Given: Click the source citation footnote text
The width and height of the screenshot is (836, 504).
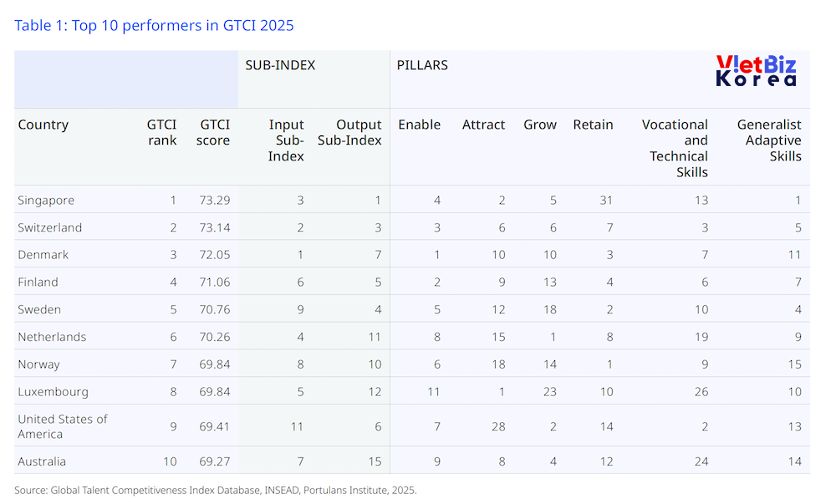Looking at the screenshot, I should (x=215, y=490).
